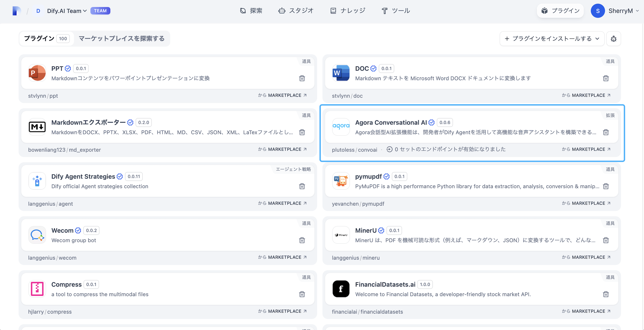The width and height of the screenshot is (644, 330).
Task: Delete the PPT plugin with trash icon
Action: pyautogui.click(x=302, y=78)
